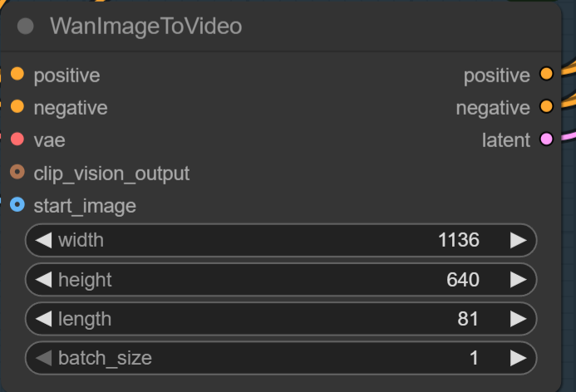The height and width of the screenshot is (392, 576).
Task: Click the positive output socket dot
Action: click(x=546, y=75)
